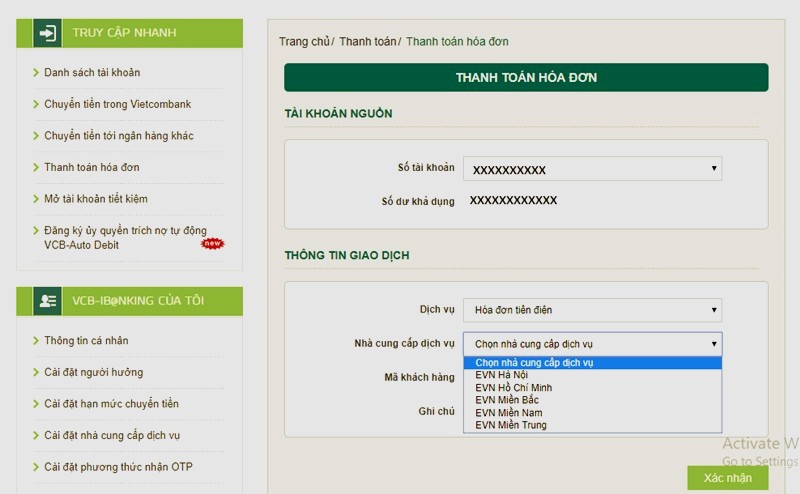The height and width of the screenshot is (494, 800).
Task: Open Cài đặt hạn mức chuyển tiền
Action: [x=111, y=404]
